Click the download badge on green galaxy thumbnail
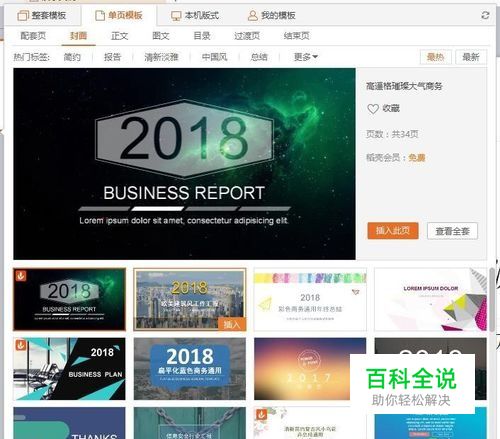The height and width of the screenshot is (439, 500). pyautogui.click(x=21, y=276)
